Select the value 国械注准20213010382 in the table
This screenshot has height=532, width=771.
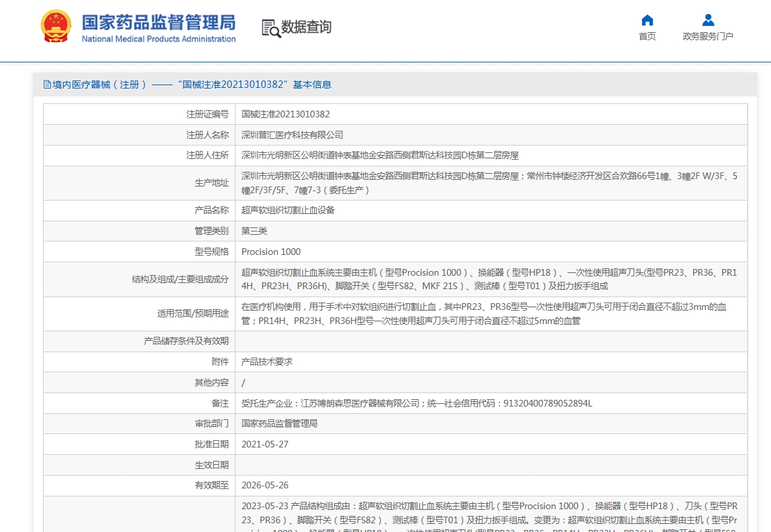pos(286,114)
